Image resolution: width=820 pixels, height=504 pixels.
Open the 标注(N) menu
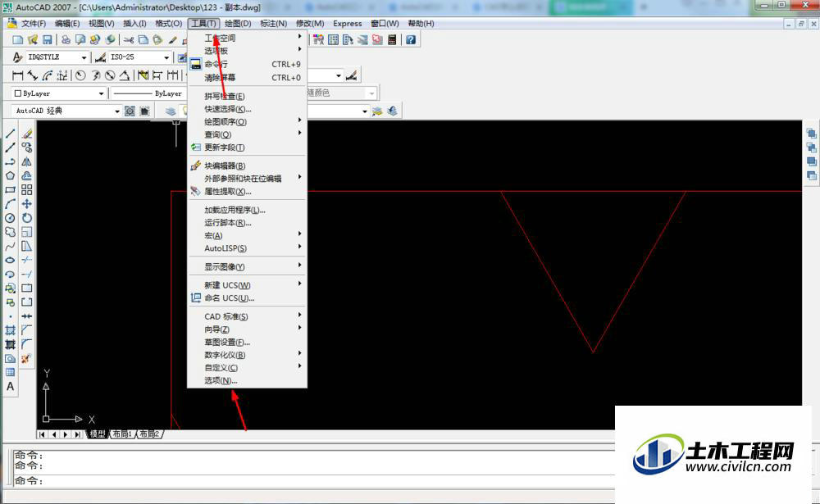coord(274,24)
